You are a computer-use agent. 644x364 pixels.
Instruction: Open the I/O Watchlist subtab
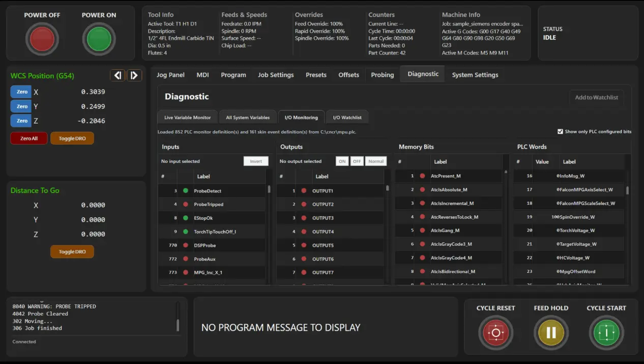(347, 117)
